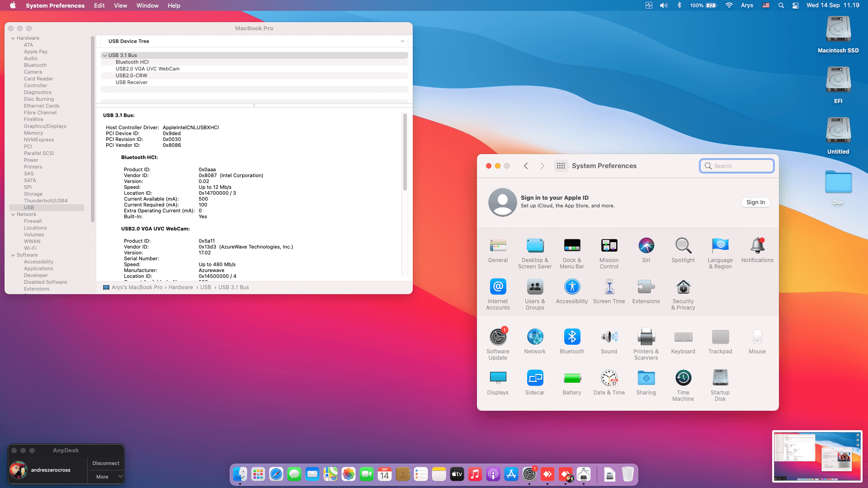Open the Apple menu
868x488 pixels.
click(13, 5)
